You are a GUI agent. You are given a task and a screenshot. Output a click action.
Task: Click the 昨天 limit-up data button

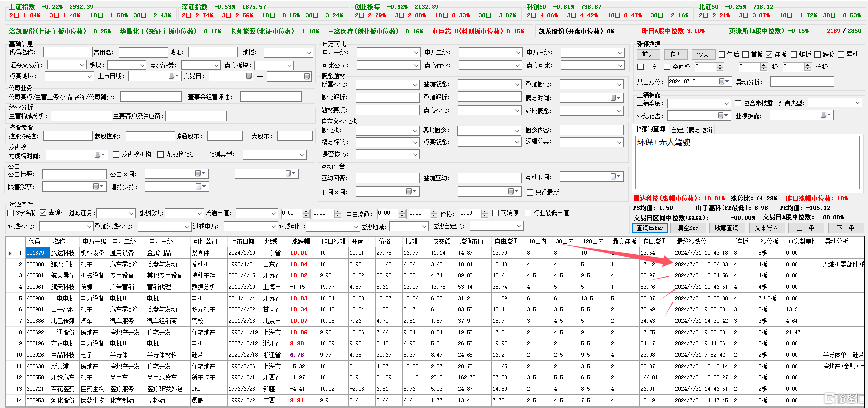point(675,54)
